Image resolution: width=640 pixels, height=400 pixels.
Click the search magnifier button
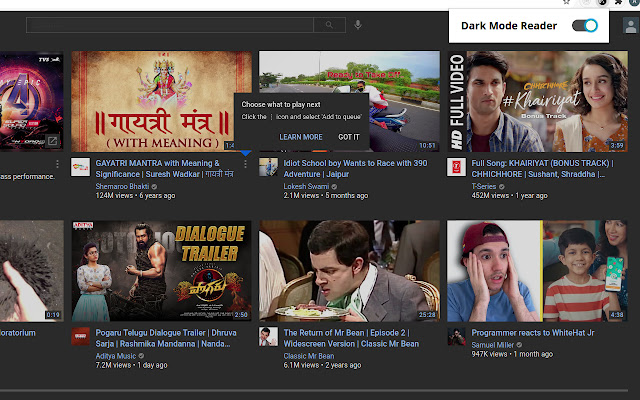[329, 25]
